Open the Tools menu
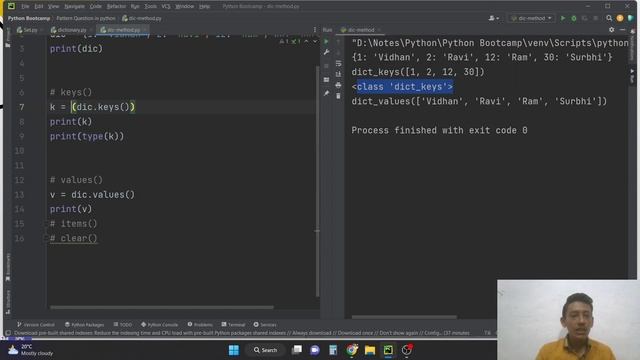 click(151, 7)
